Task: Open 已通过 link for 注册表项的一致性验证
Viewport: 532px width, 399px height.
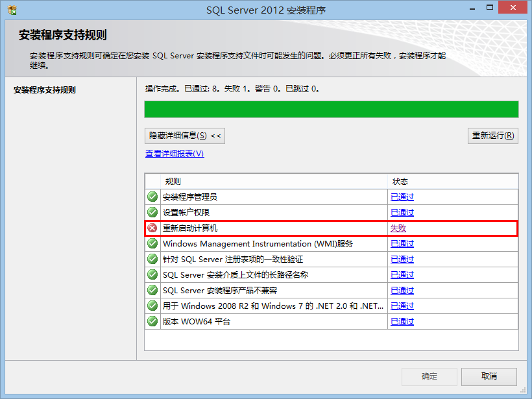Action: coord(402,260)
